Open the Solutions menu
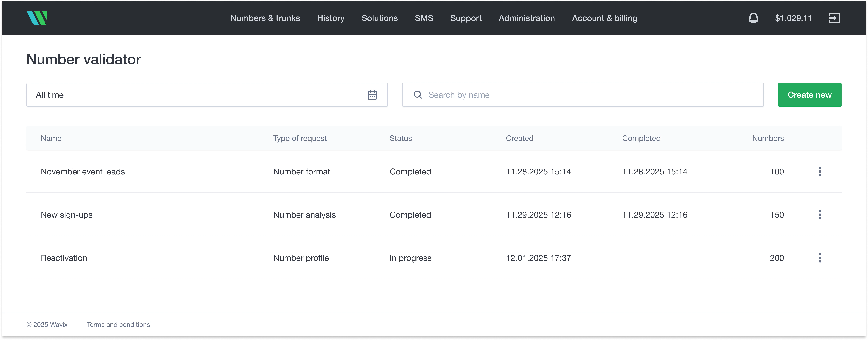The height and width of the screenshot is (340, 868). pyautogui.click(x=379, y=18)
